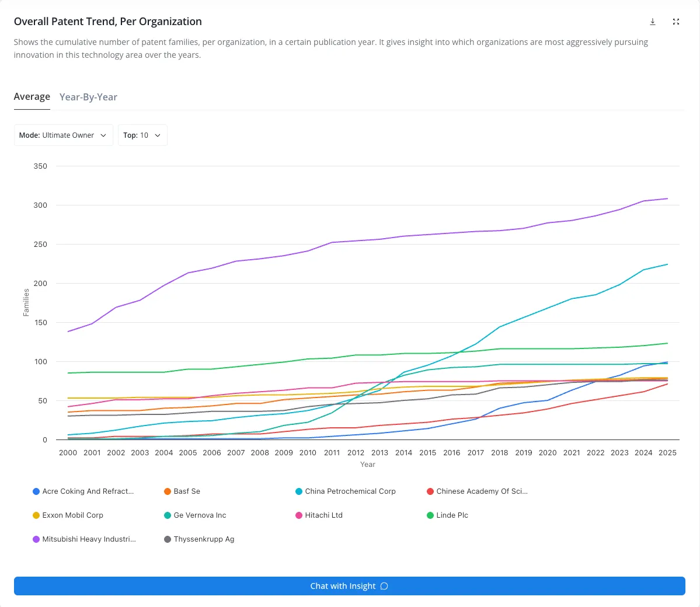Viewport: 700px width, 607px height.
Task: Click the Hitachi Ltd pink legend dot
Action: point(299,515)
